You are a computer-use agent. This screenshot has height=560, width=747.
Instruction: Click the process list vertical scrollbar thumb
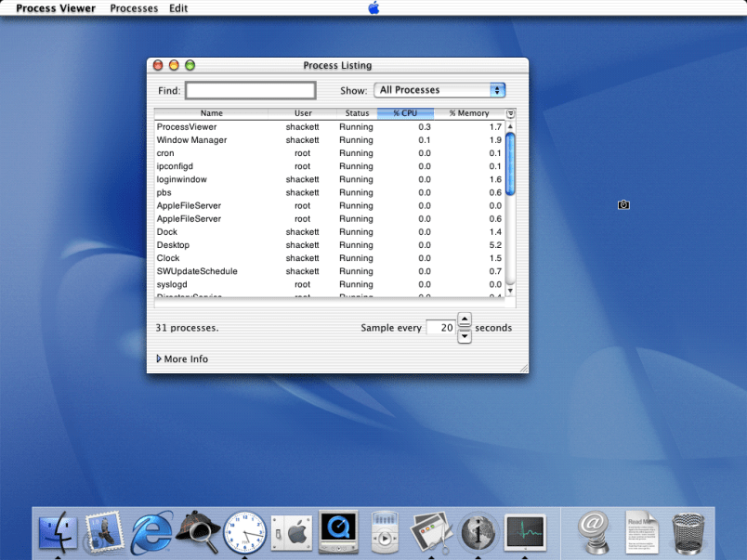pyautogui.click(x=510, y=163)
